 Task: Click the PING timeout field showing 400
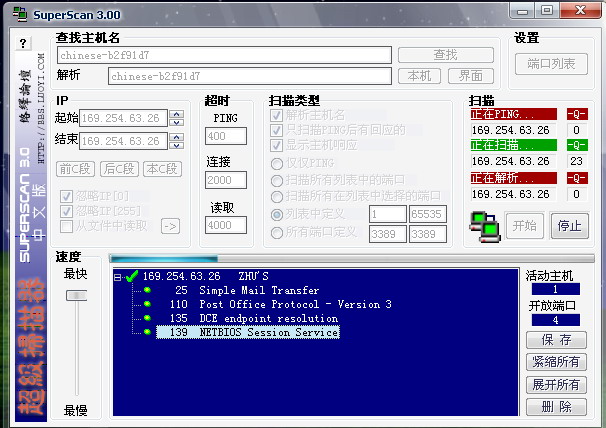point(226,136)
